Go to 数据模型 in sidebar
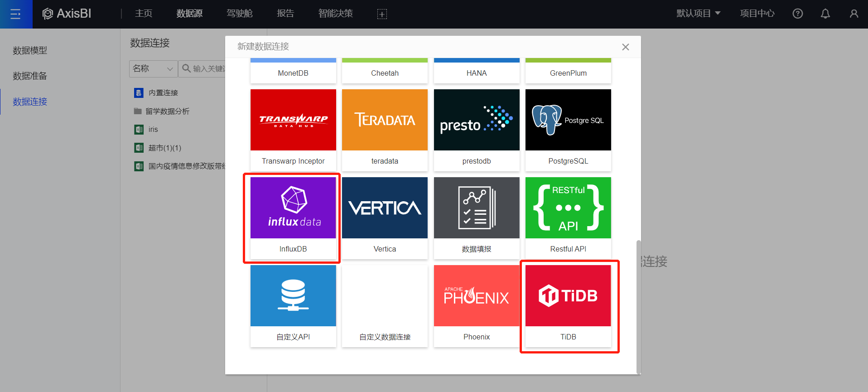 (x=30, y=50)
